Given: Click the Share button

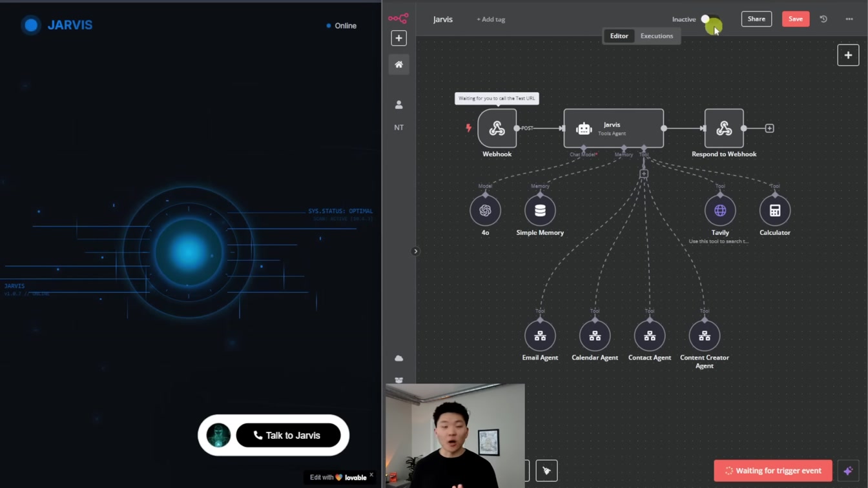Looking at the screenshot, I should [756, 19].
